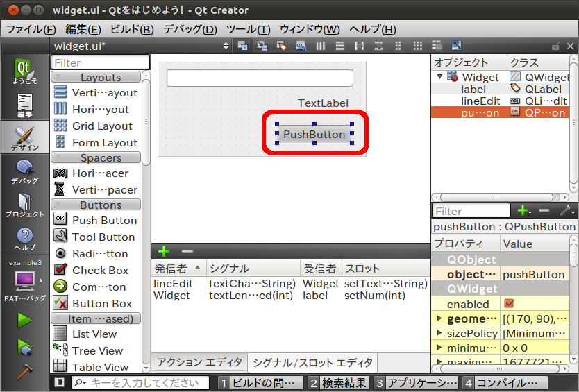
Task: Click the widget box Filter field
Action: pos(100,62)
